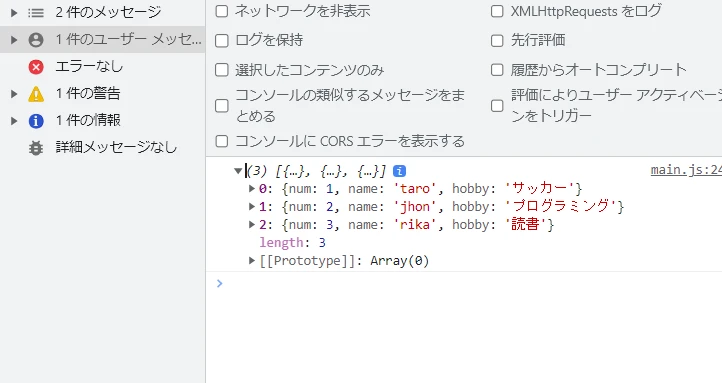Toggle 評価によりユーザー アクティベーションをトリガー checkbox
The width and height of the screenshot is (722, 383).
pyautogui.click(x=497, y=105)
